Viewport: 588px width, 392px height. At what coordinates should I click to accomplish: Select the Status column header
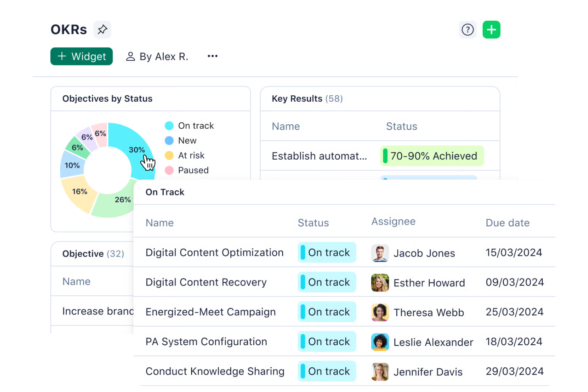313,223
